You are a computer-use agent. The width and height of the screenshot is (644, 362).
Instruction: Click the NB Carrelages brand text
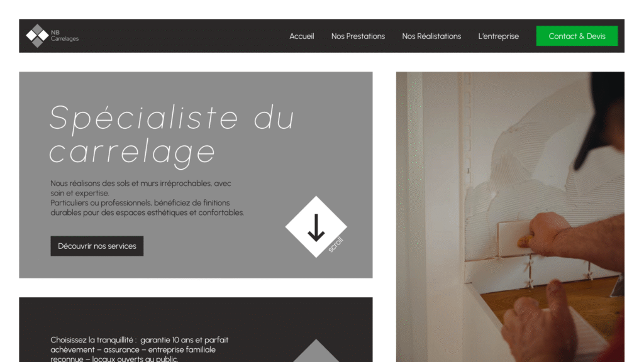(65, 36)
